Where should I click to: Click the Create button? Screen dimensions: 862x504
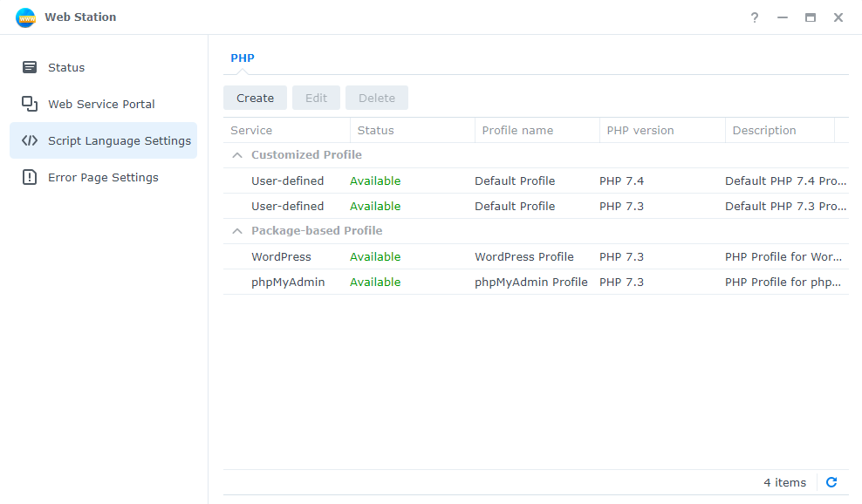(x=255, y=98)
